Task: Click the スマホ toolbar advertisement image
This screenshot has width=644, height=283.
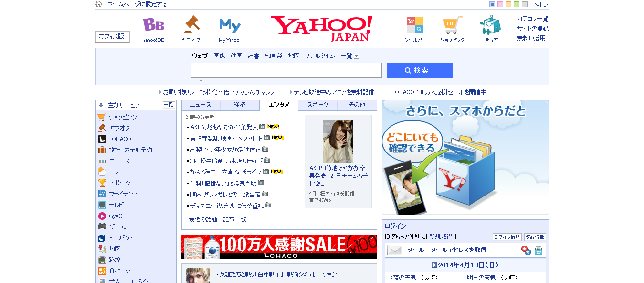Action: click(465, 157)
